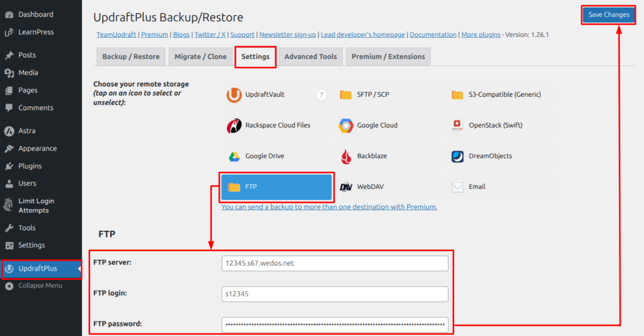The width and height of the screenshot is (644, 336).
Task: Focus the FTP password input field
Action: pyautogui.click(x=335, y=325)
